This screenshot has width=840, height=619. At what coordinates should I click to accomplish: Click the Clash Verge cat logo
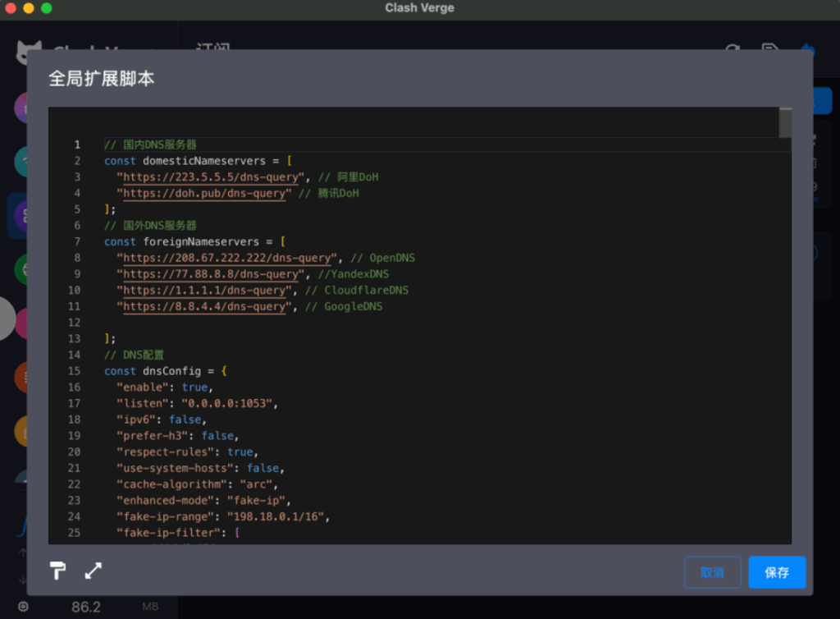30,53
